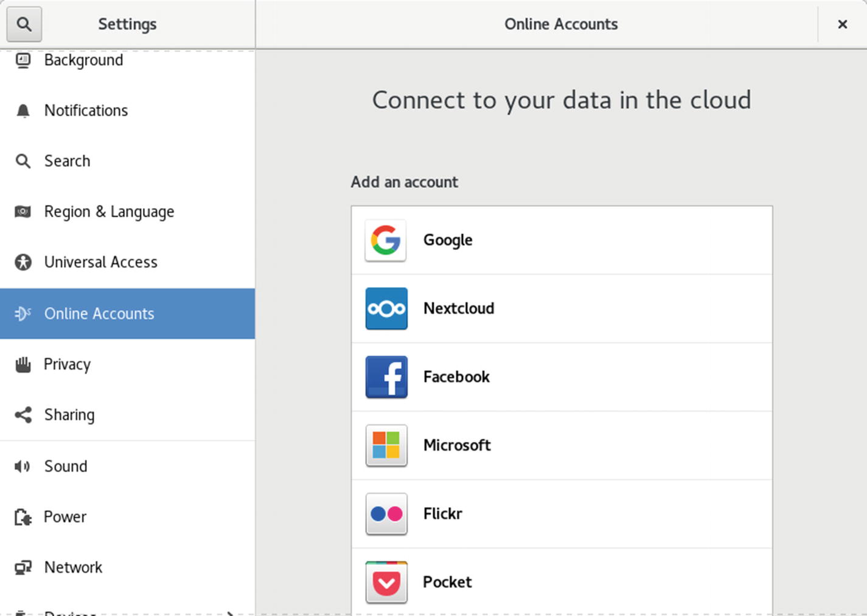Add a Pocket account
This screenshot has height=616, width=867.
click(562, 582)
